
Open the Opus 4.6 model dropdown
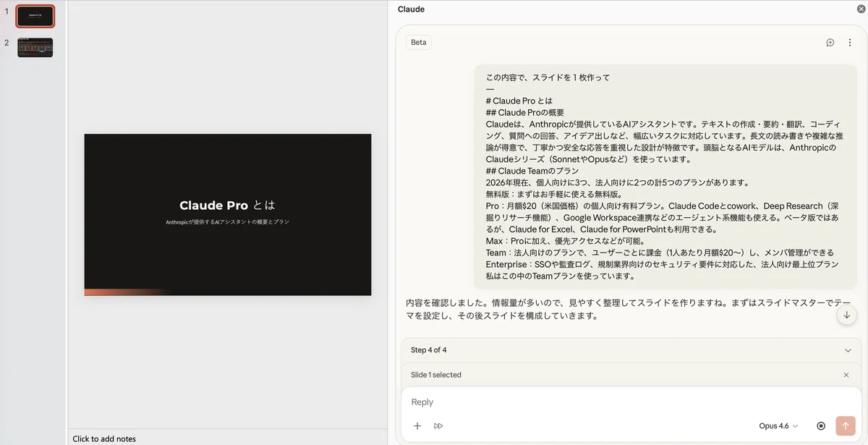[778, 426]
